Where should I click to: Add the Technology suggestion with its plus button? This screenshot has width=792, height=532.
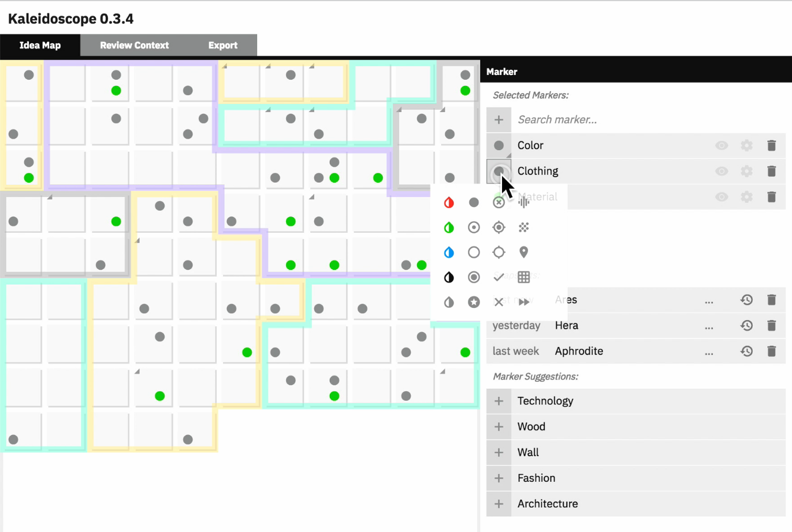click(499, 401)
